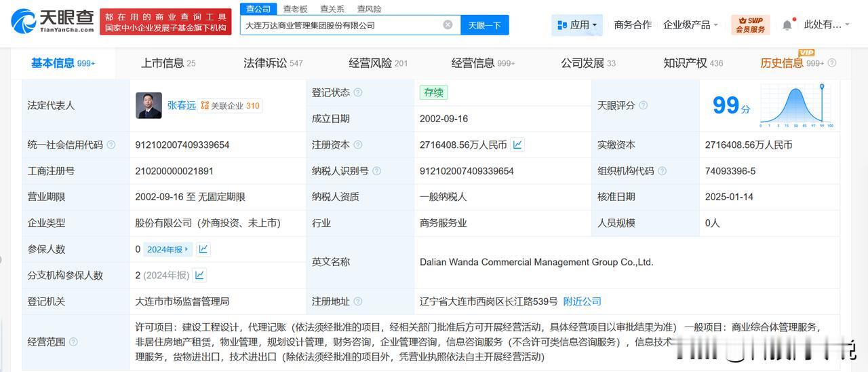The width and height of the screenshot is (868, 372).
Task: Click the help icon next to 登记状态
Action: 357,92
